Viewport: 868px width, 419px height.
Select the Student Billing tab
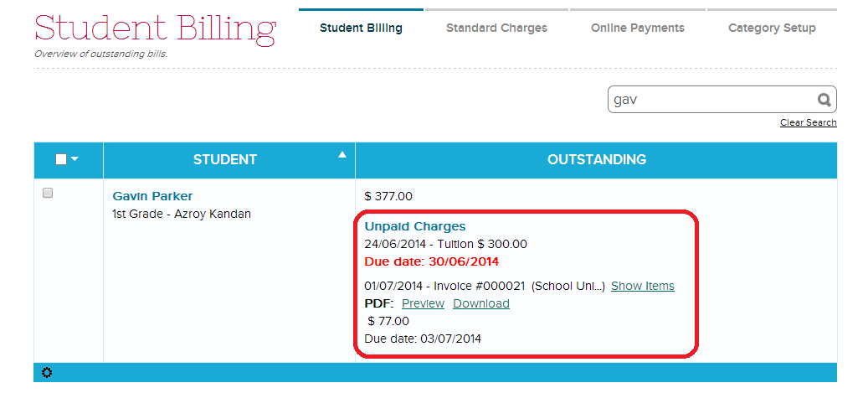pyautogui.click(x=361, y=28)
